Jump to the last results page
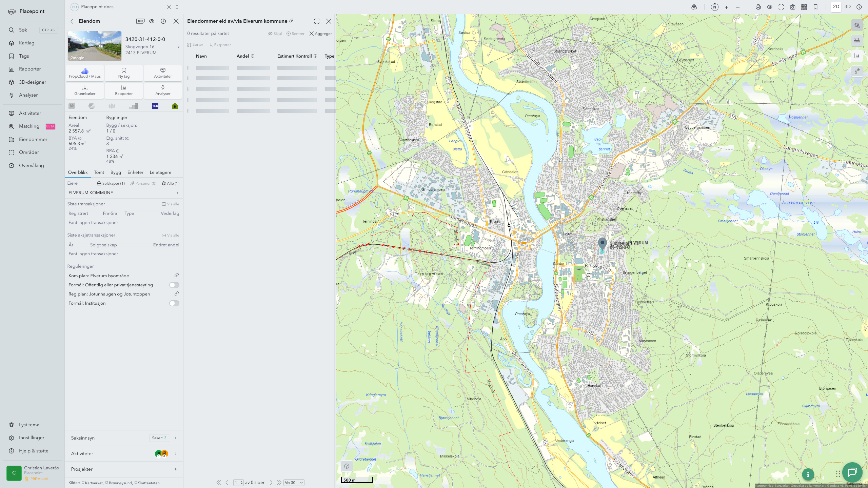868x488 pixels. pyautogui.click(x=279, y=483)
